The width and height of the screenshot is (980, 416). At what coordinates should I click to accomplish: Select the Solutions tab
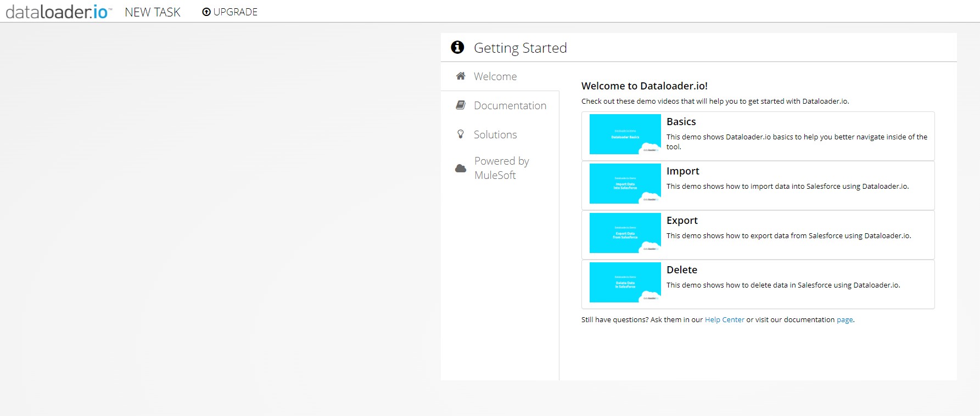point(495,135)
